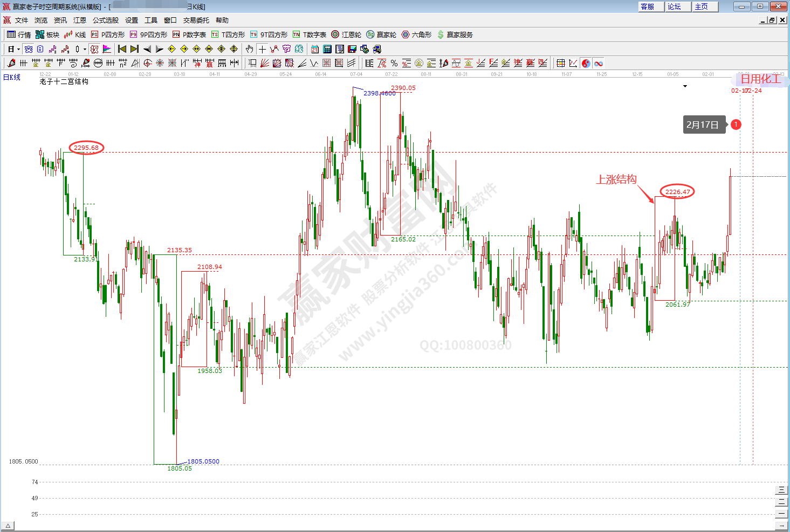Click the small black triangle above chart
This screenshot has height=532, width=790.
(685, 86)
